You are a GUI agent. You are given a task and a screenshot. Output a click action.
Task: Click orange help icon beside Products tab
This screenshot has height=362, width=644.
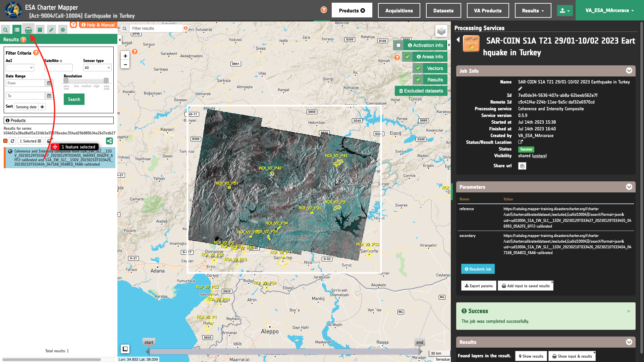324,10
